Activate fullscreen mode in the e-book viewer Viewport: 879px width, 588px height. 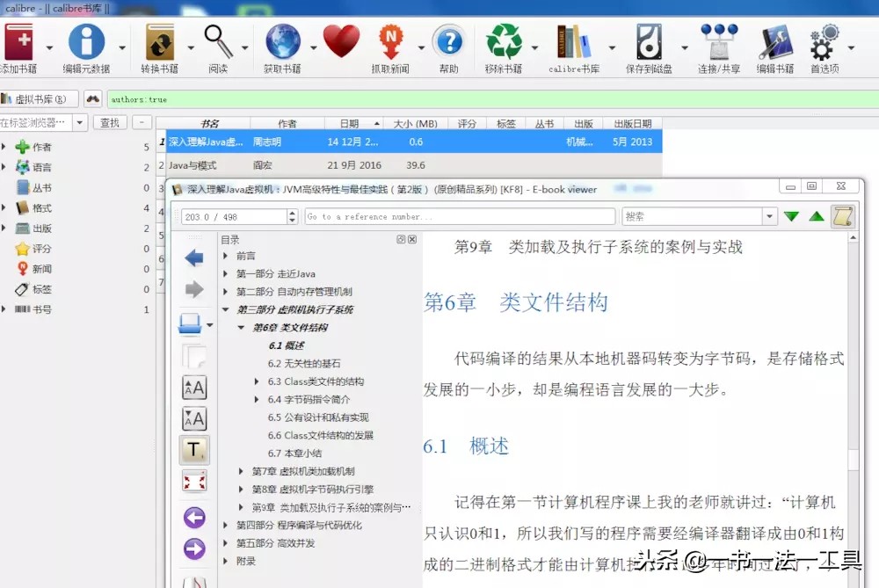click(194, 480)
